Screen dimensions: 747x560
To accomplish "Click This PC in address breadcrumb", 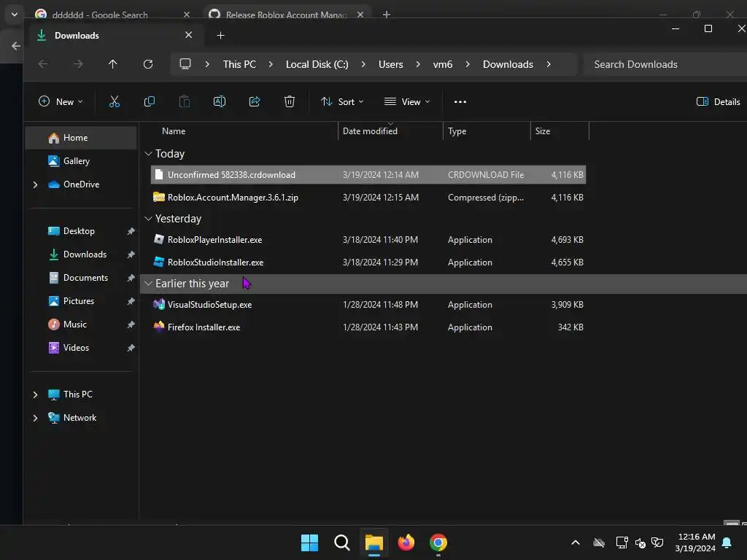I will [239, 64].
